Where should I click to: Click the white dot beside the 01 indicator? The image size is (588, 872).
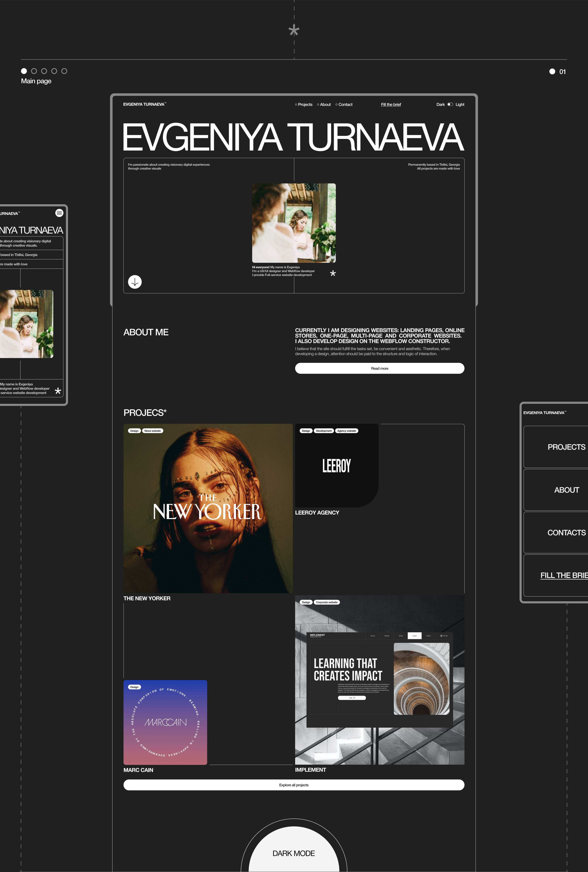[552, 72]
